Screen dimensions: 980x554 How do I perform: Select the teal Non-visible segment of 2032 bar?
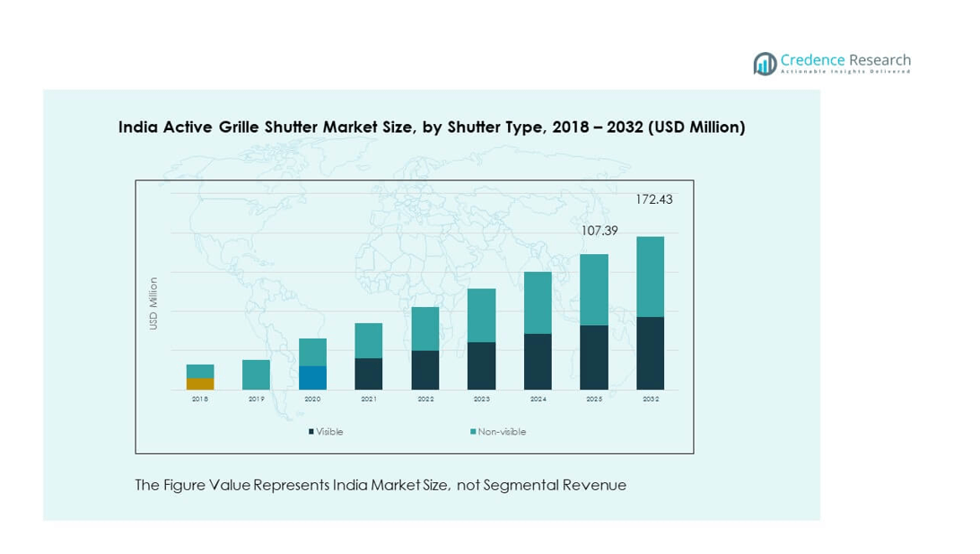650,277
